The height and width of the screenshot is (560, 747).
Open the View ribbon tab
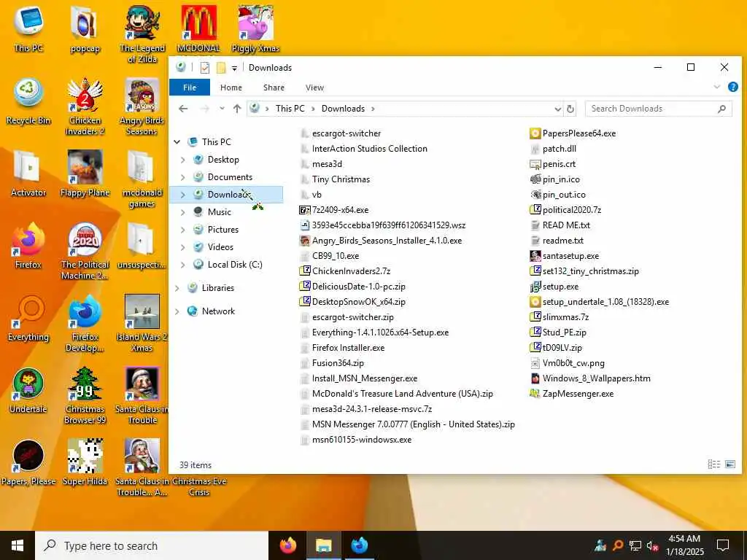click(314, 87)
